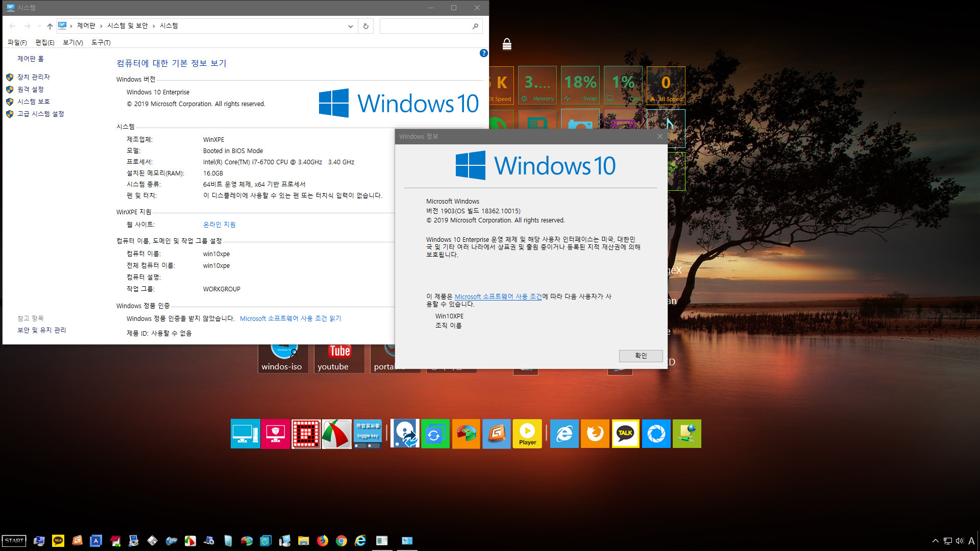This screenshot has width=980, height=551.
Task: Launch partition pie-chart app in dock
Action: point(466,434)
